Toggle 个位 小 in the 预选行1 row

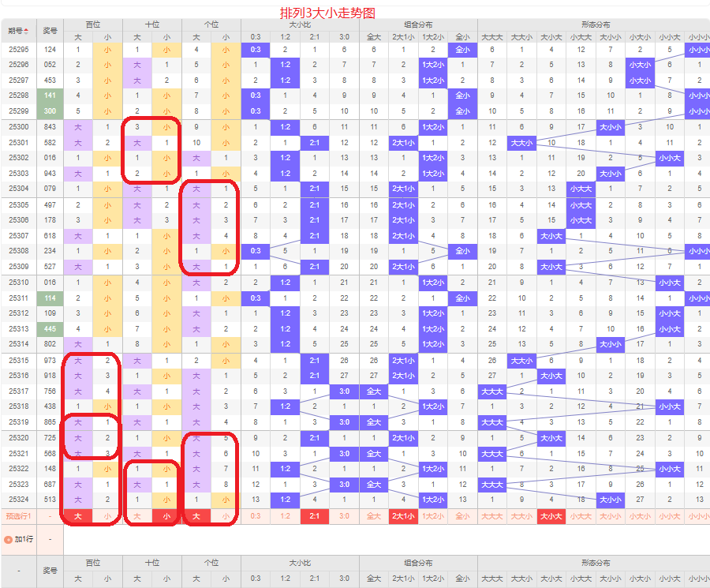point(226,516)
